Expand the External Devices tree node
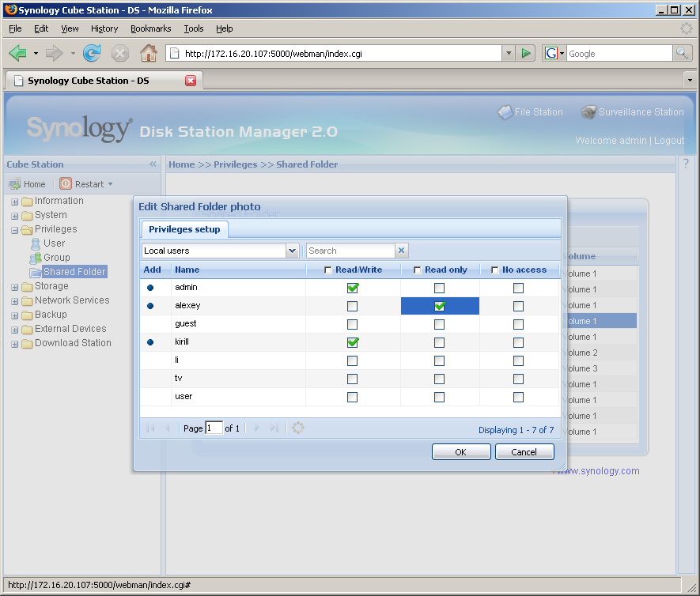Viewport: 700px width, 596px height. pyautogui.click(x=15, y=330)
